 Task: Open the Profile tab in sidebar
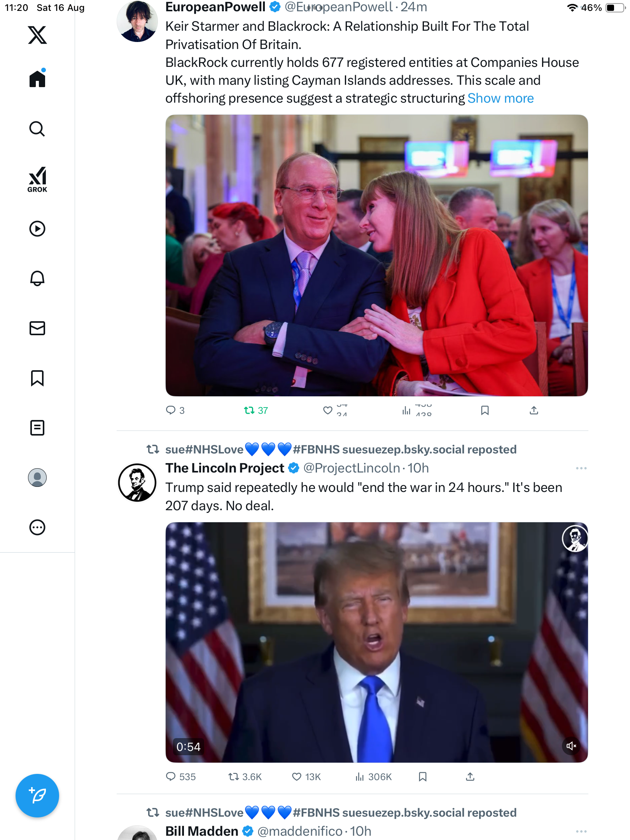37,478
